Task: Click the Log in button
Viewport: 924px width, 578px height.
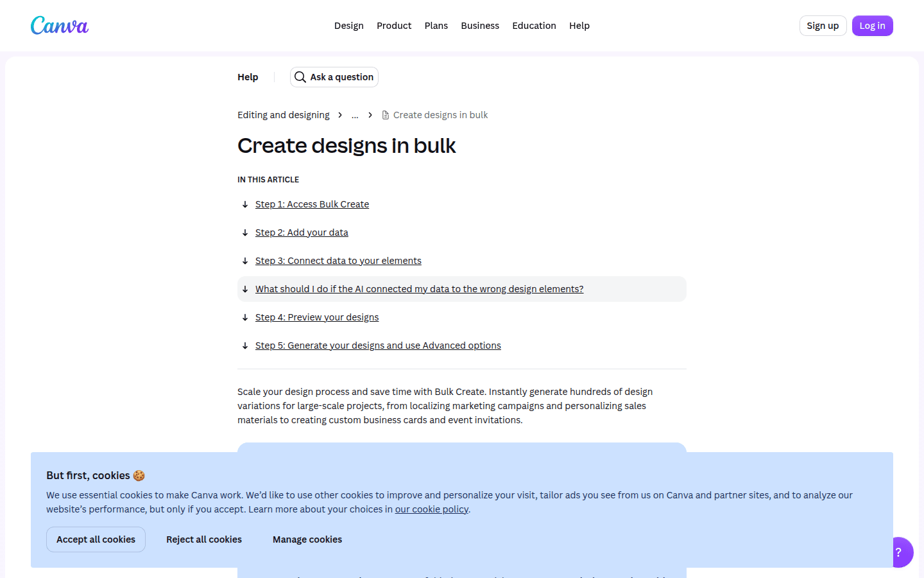Action: (x=872, y=26)
